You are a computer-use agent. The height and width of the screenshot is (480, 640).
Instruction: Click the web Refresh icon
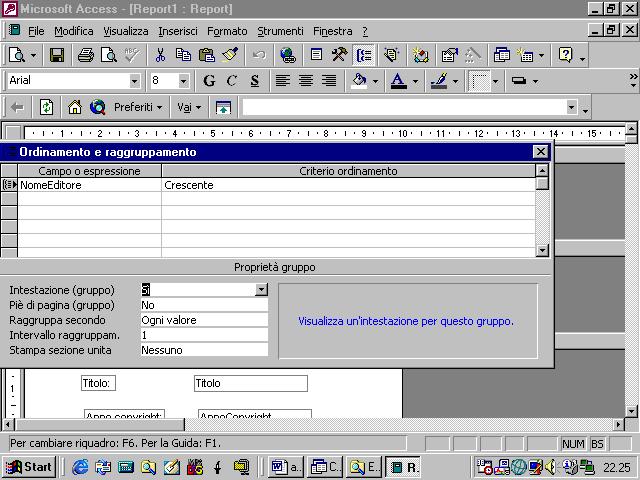[x=46, y=107]
